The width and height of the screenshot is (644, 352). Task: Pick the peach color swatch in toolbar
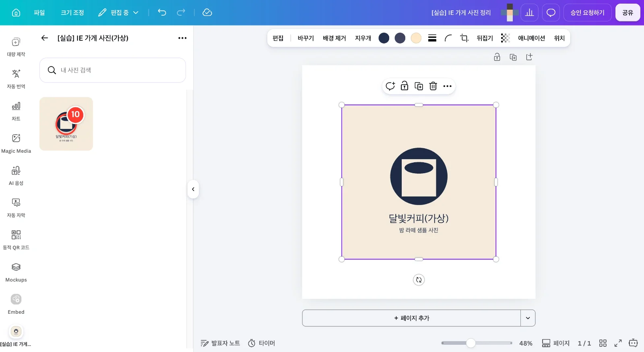pyautogui.click(x=416, y=38)
